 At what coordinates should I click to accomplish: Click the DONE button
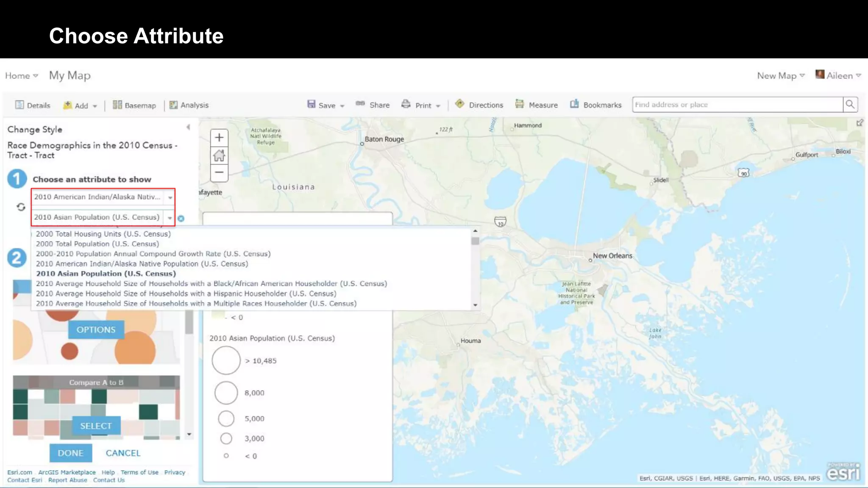[71, 453]
